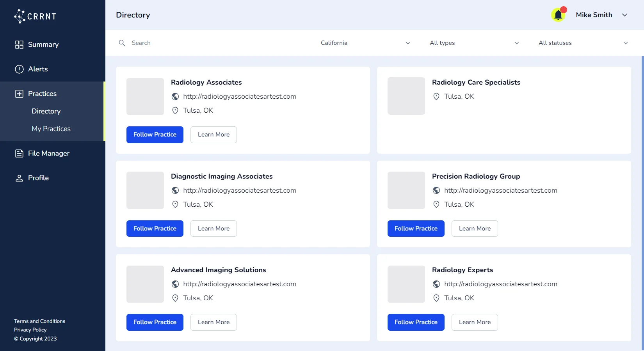644x351 pixels.
Task: Click location pin on Radiology Care Specialists
Action: (436, 96)
